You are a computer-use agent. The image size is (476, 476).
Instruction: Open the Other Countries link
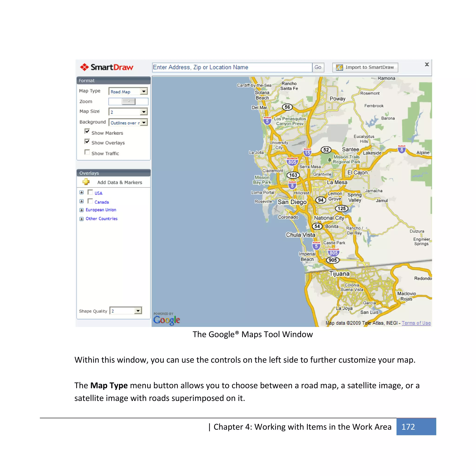click(102, 218)
